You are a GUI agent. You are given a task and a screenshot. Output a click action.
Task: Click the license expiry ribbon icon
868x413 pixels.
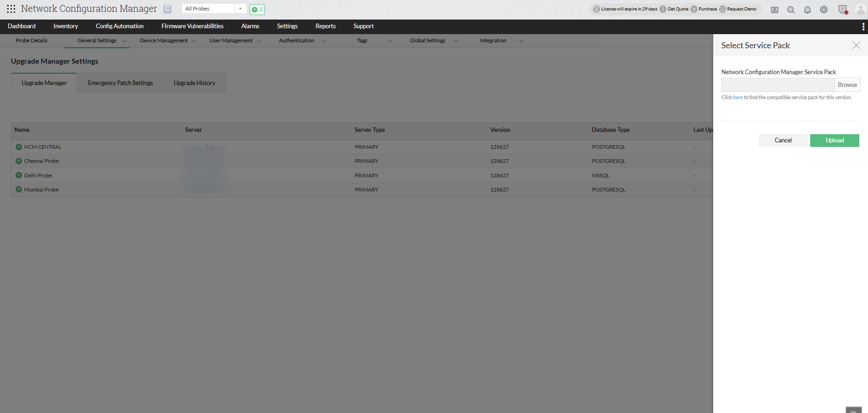[x=596, y=9]
